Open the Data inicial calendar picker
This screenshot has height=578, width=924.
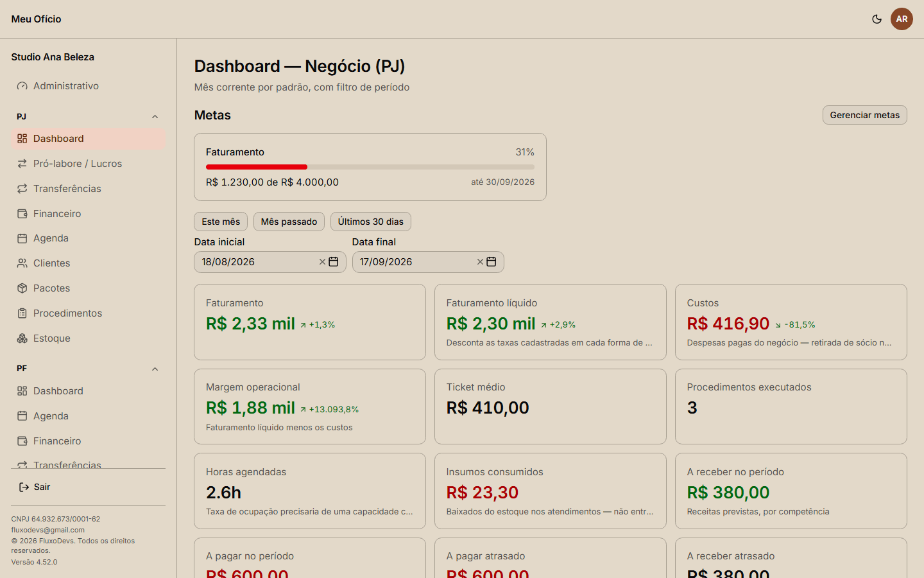(x=334, y=262)
